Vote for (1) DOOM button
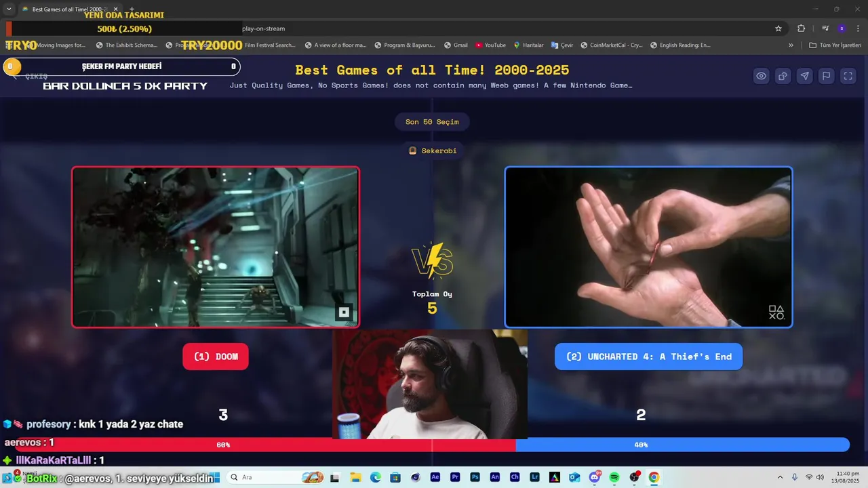868x488 pixels. (216, 357)
